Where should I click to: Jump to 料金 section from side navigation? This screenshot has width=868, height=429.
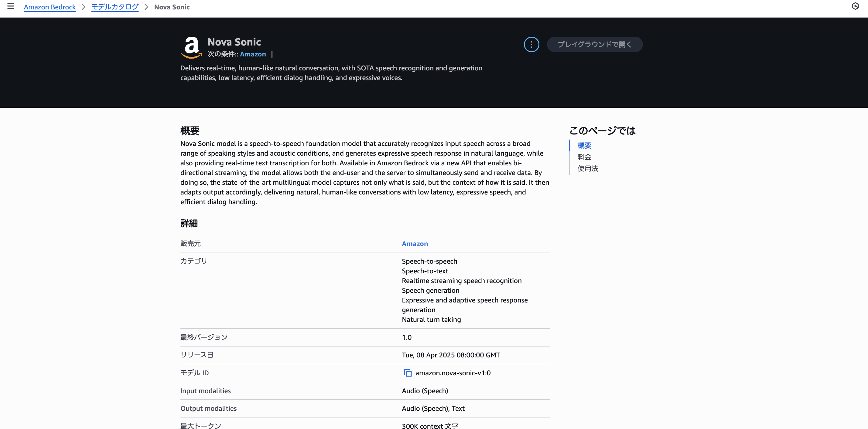584,157
